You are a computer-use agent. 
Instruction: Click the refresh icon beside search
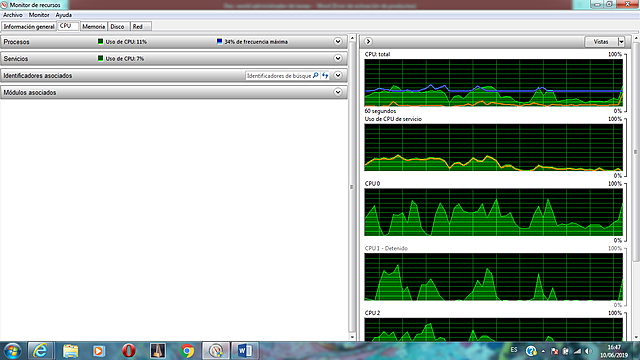[x=325, y=76]
